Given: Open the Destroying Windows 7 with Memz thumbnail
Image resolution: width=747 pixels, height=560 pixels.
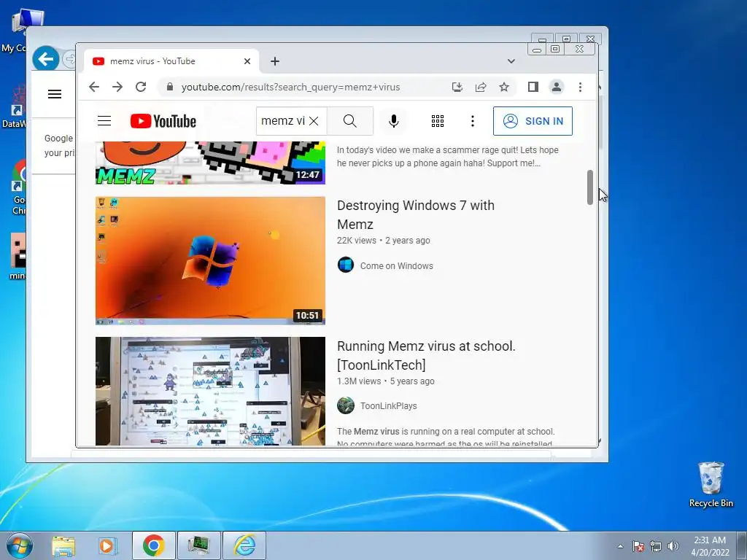Looking at the screenshot, I should tap(210, 260).
